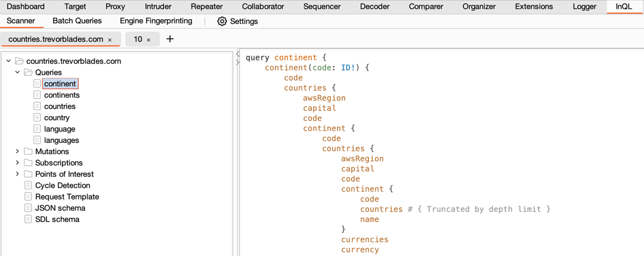Viewport: 644px width, 256px height.
Task: Select the Subscriptions folder label
Action: 58,163
